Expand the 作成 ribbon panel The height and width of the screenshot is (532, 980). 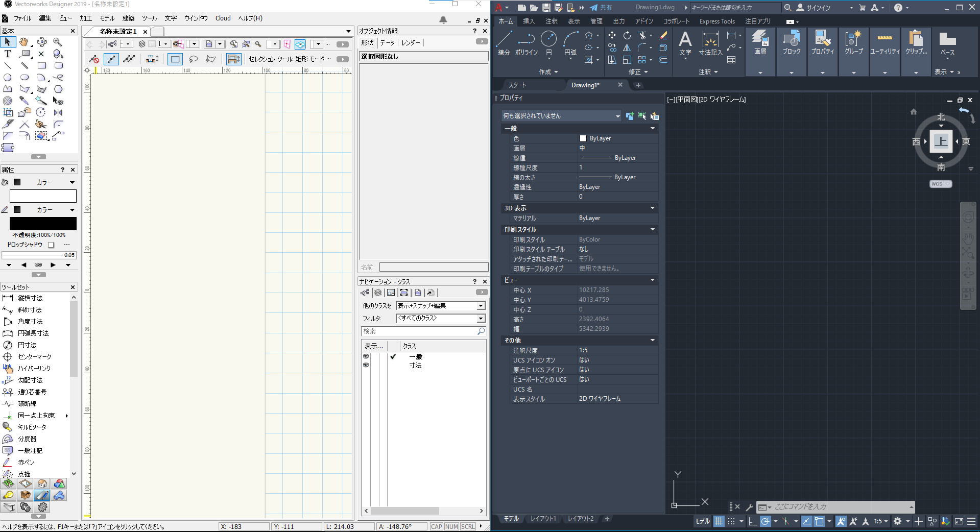pyautogui.click(x=548, y=72)
